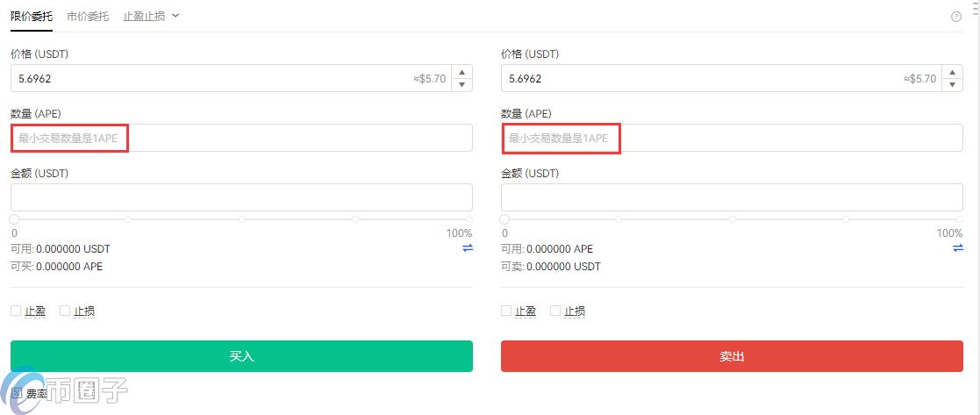Increase buy price with up arrow

461,72
